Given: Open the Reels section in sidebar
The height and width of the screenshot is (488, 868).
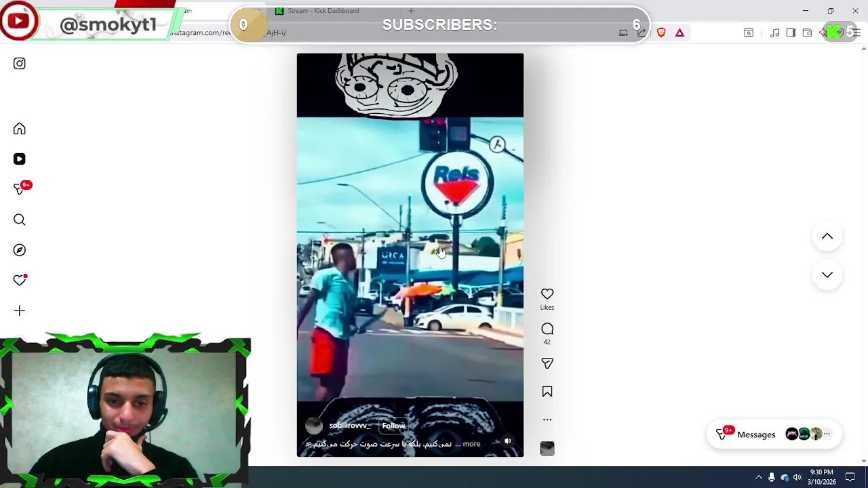Looking at the screenshot, I should (x=19, y=159).
